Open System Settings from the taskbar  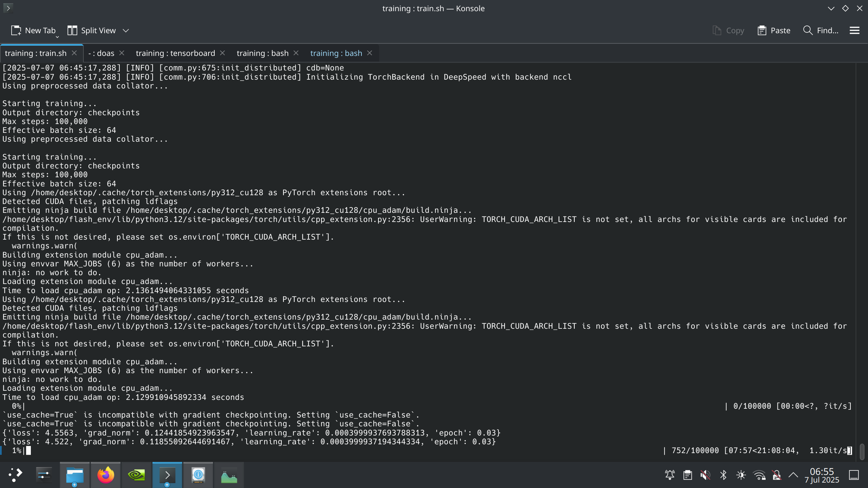[x=44, y=475]
